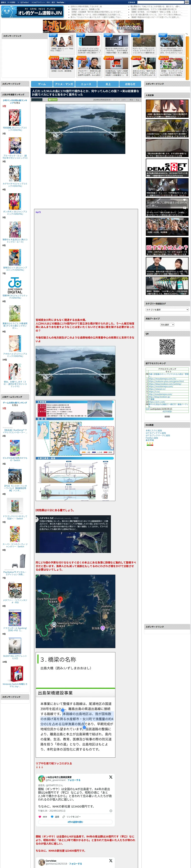Click the YOASOBI popular article thumbnail

click(x=167, y=266)
